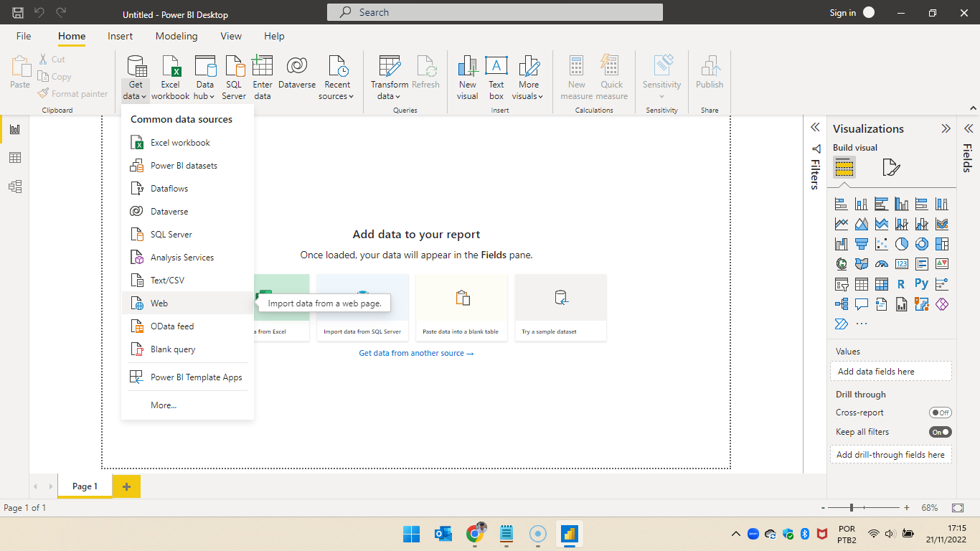Screen dimensions: 980x551
Task: Collapse the Visualizations pane
Action: pos(946,128)
